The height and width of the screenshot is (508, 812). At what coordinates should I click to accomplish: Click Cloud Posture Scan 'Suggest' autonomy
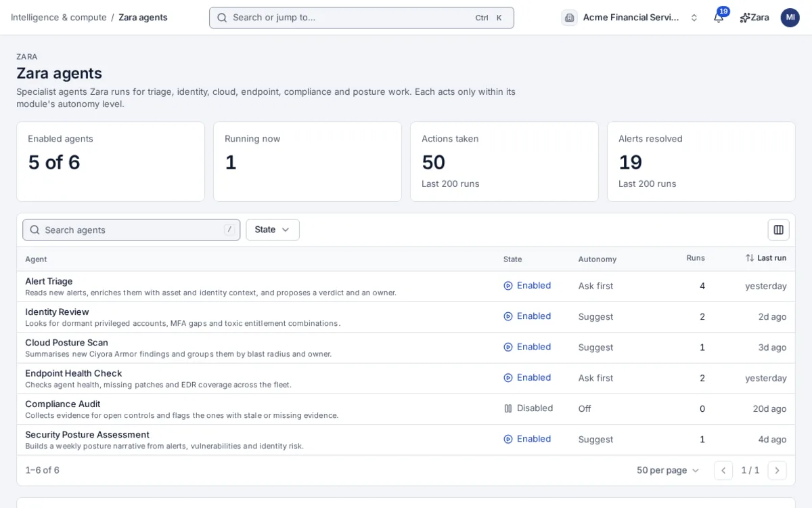[595, 347]
